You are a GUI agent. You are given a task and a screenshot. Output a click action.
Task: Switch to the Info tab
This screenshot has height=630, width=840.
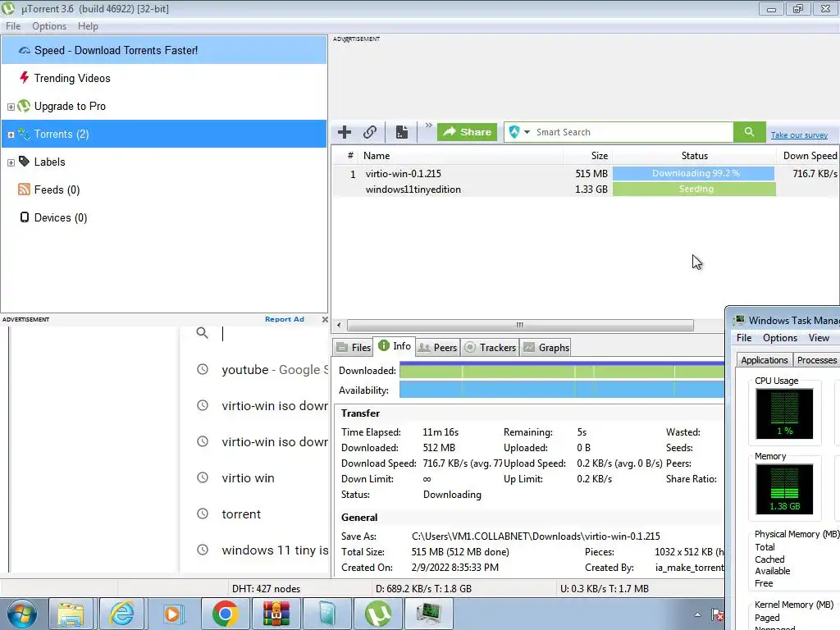click(395, 346)
